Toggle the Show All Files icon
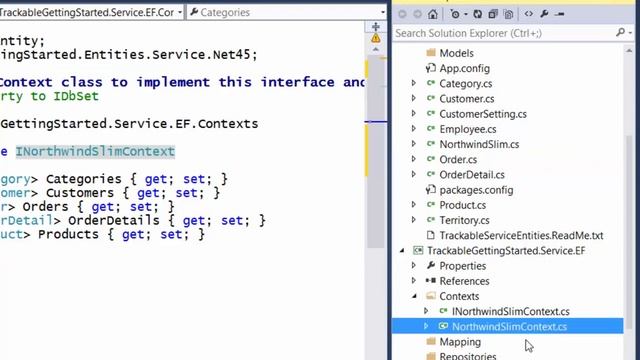 509,14
